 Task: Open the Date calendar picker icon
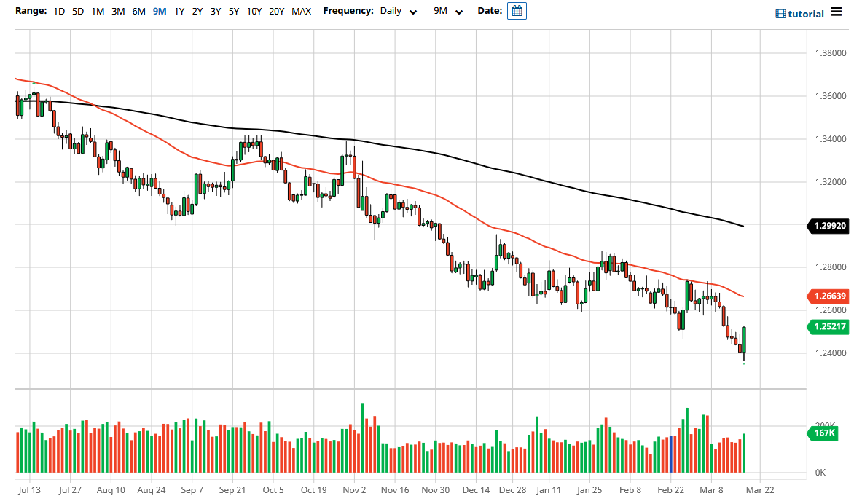516,11
